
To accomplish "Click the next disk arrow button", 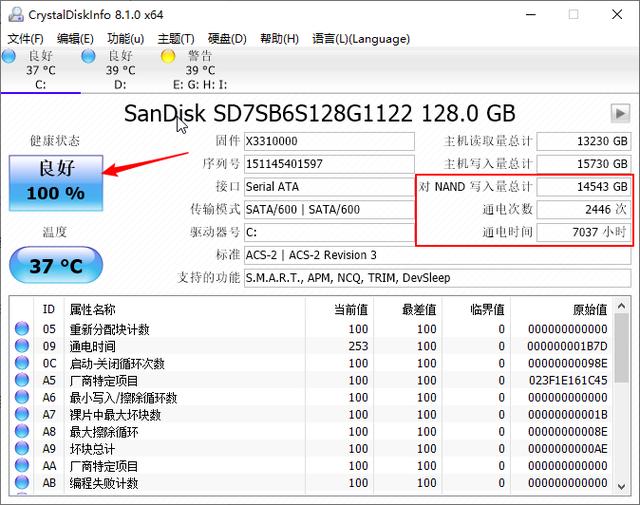I will tap(619, 113).
